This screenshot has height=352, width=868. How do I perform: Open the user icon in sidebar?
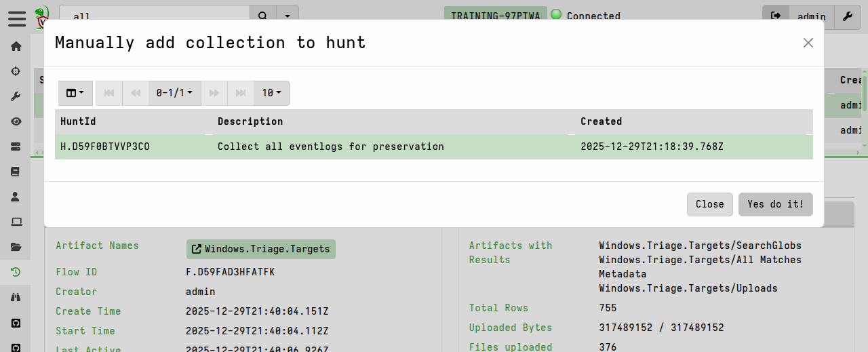click(16, 197)
